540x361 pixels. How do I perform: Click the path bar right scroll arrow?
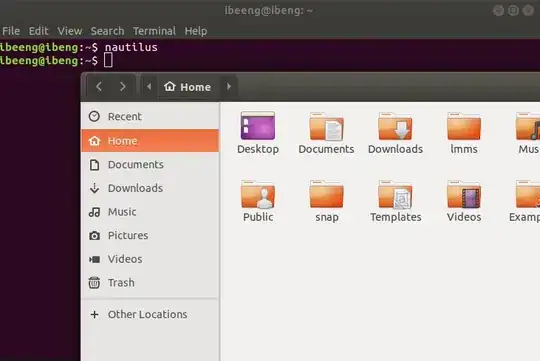(229, 86)
